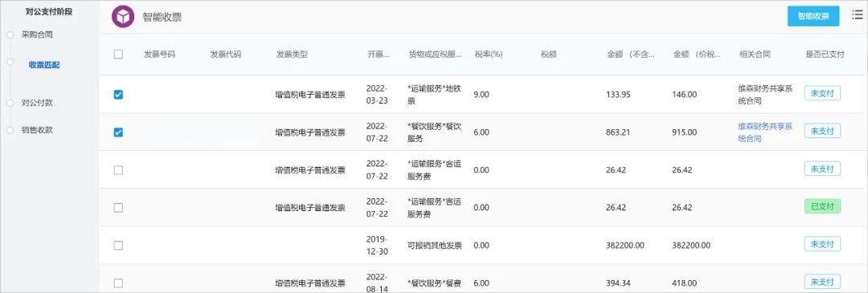Image resolution: width=868 pixels, height=293 pixels.
Task: Uncheck the 863.21 餐饮服务 invoice row checkbox
Action: 118,132
